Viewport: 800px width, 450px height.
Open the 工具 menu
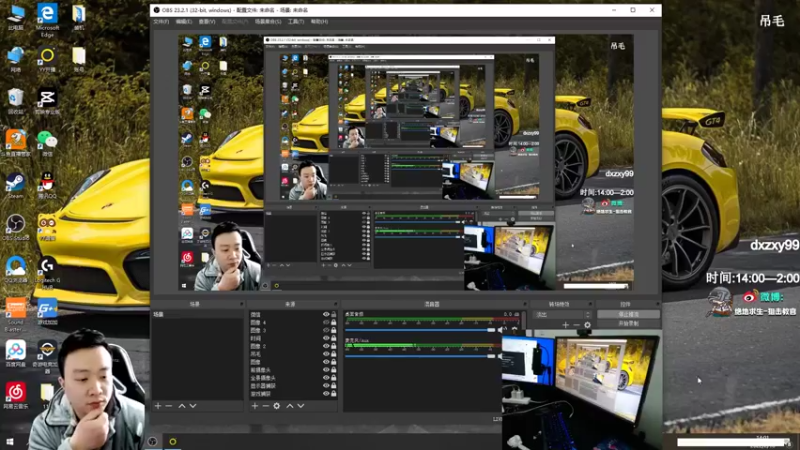click(x=295, y=21)
